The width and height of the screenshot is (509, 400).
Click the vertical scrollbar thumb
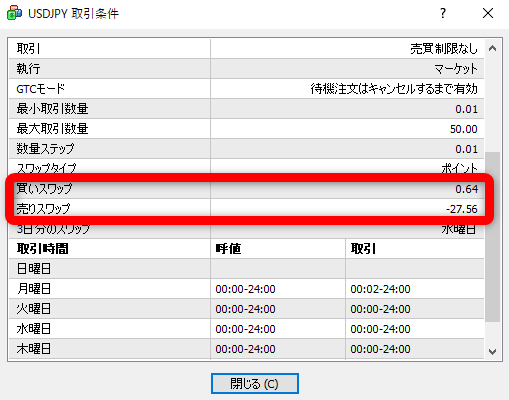492,237
